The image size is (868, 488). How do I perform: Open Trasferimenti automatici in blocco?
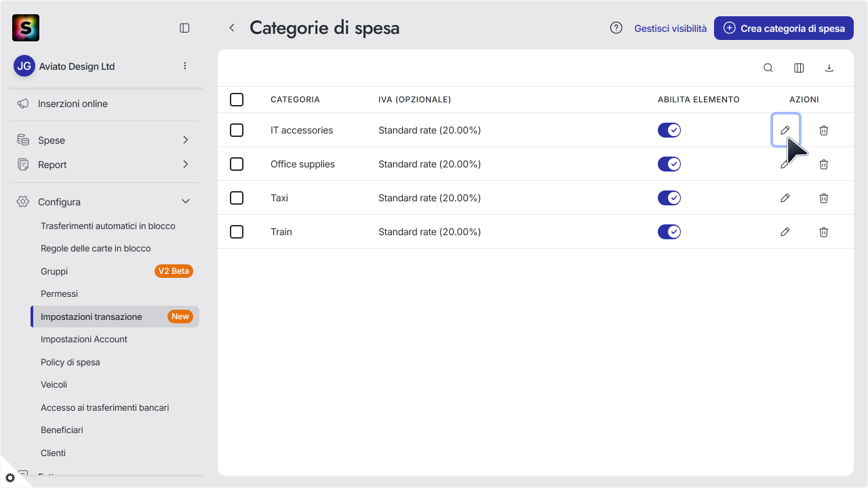pyautogui.click(x=108, y=226)
